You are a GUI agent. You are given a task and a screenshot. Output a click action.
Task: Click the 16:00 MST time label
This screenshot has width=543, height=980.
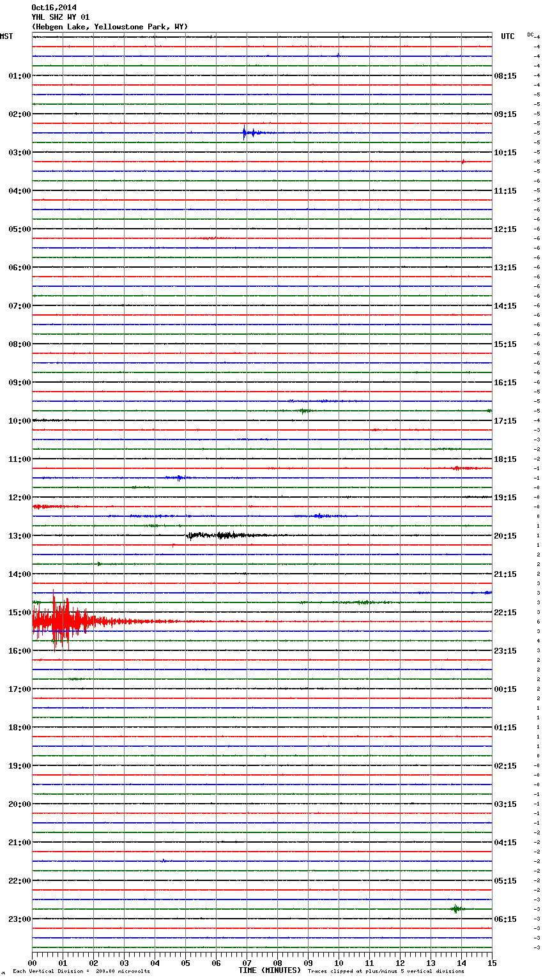click(19, 651)
